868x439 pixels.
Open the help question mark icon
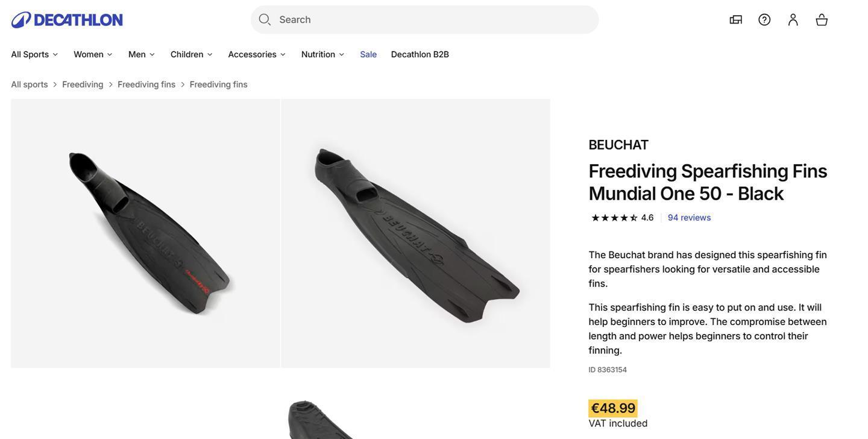click(764, 20)
